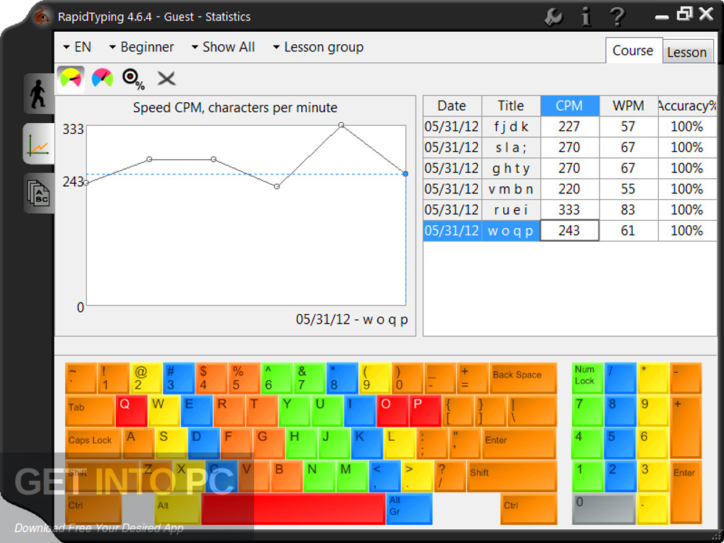Click the right Shift key
724x543 pixels.
coord(512,476)
